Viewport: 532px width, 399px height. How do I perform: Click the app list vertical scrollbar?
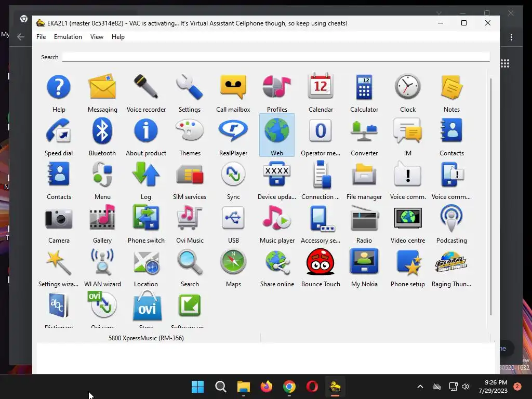tap(490, 197)
